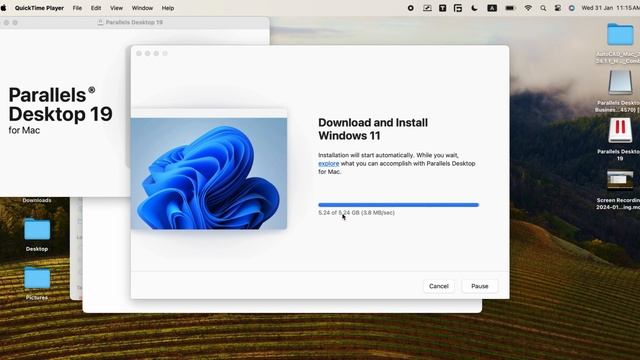Click the keyboard input source icon
640x360 pixels.
[492, 8]
